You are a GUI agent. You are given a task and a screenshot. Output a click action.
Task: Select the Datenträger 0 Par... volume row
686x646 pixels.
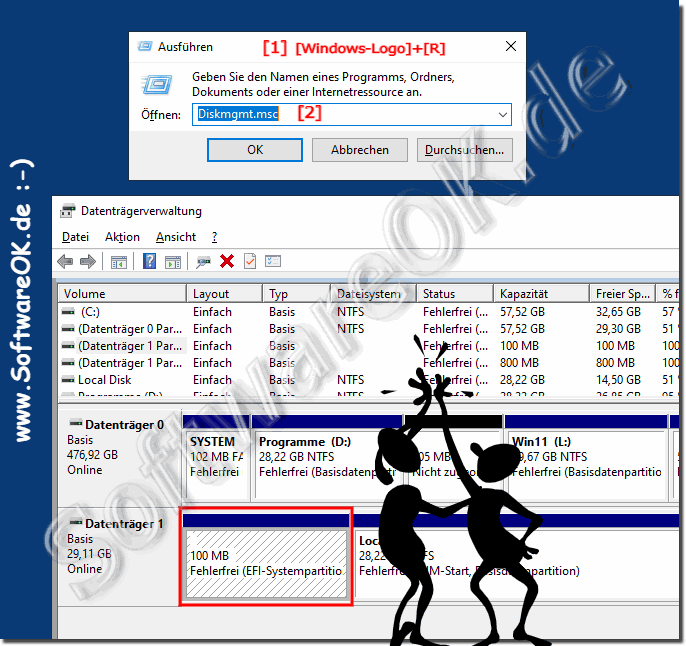(x=369, y=329)
